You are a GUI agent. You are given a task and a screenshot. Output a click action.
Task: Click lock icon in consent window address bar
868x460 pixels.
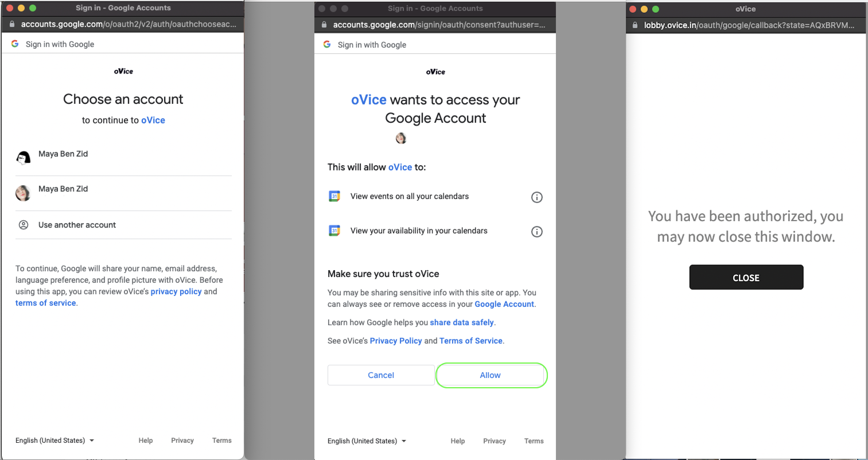[324, 25]
